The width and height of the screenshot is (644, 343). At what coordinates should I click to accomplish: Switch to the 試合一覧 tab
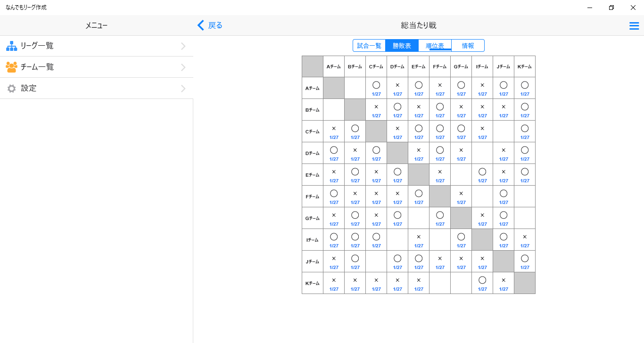tap(369, 45)
